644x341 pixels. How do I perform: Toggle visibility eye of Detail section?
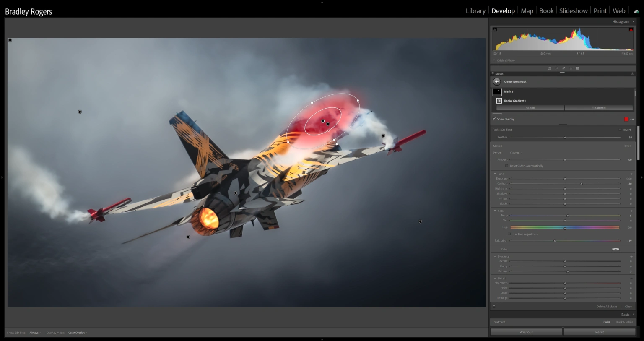click(631, 278)
